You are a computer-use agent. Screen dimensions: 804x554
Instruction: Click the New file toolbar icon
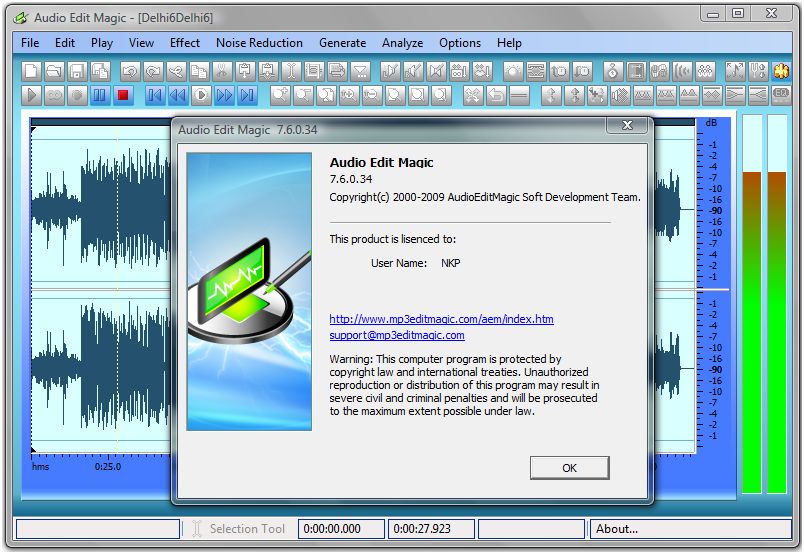31,71
